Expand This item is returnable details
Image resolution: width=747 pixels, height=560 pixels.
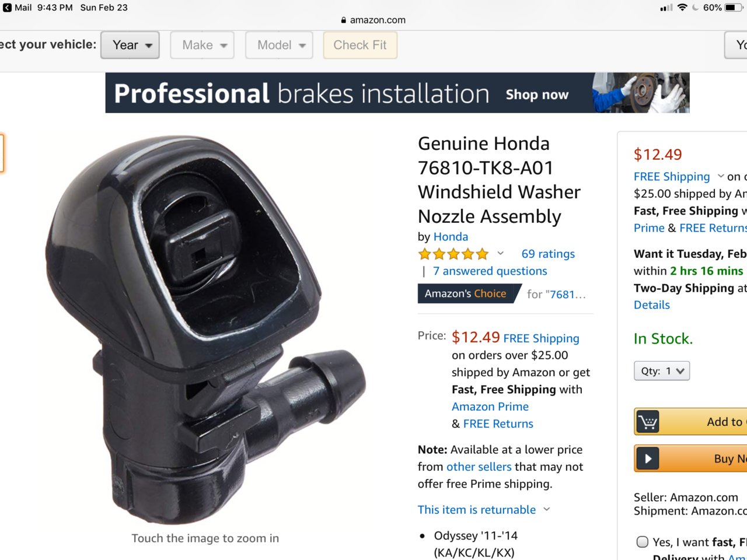point(484,510)
